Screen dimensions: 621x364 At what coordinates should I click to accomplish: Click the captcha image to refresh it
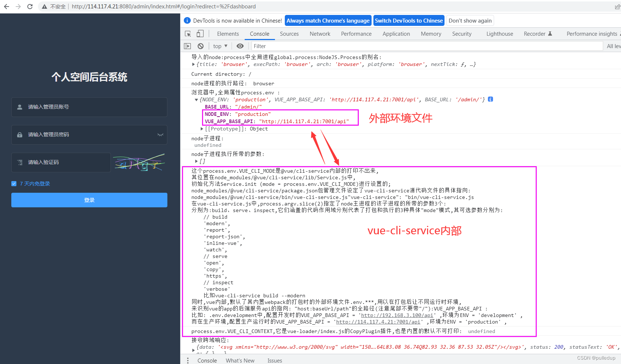[x=139, y=163]
